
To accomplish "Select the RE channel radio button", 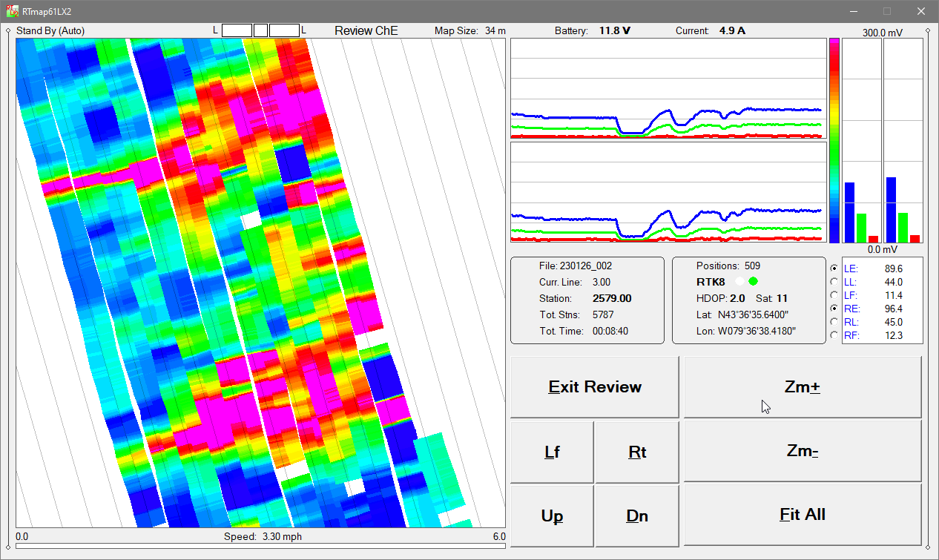I will click(x=834, y=309).
